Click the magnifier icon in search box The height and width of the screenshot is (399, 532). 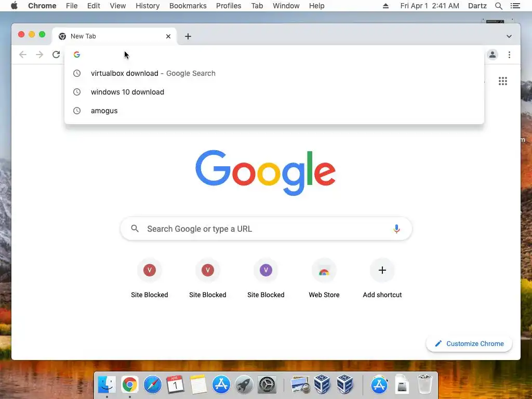coord(135,229)
